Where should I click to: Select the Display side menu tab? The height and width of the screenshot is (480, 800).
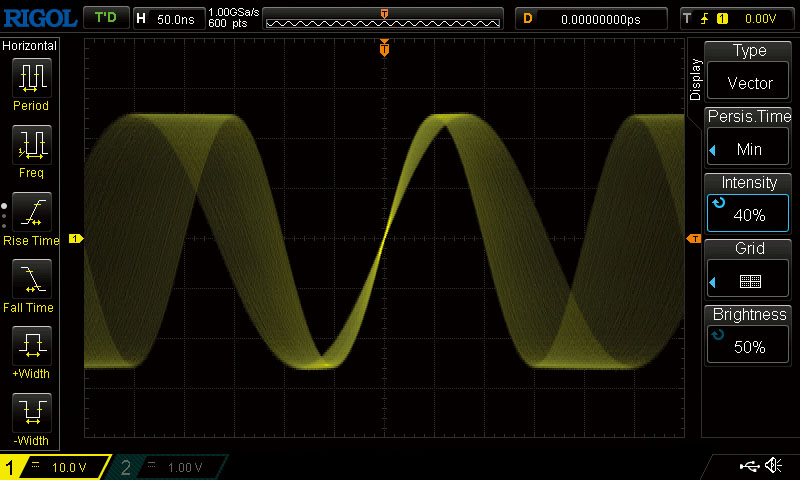(x=696, y=78)
